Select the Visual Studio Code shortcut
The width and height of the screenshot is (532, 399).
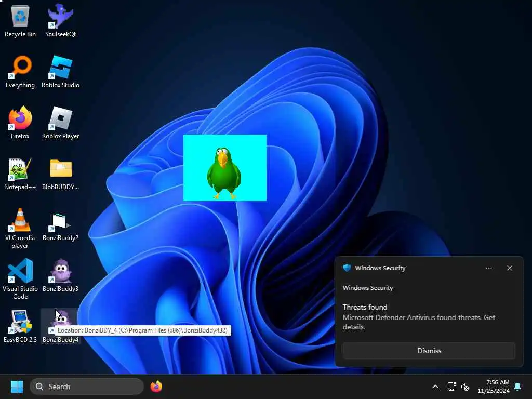(x=20, y=279)
